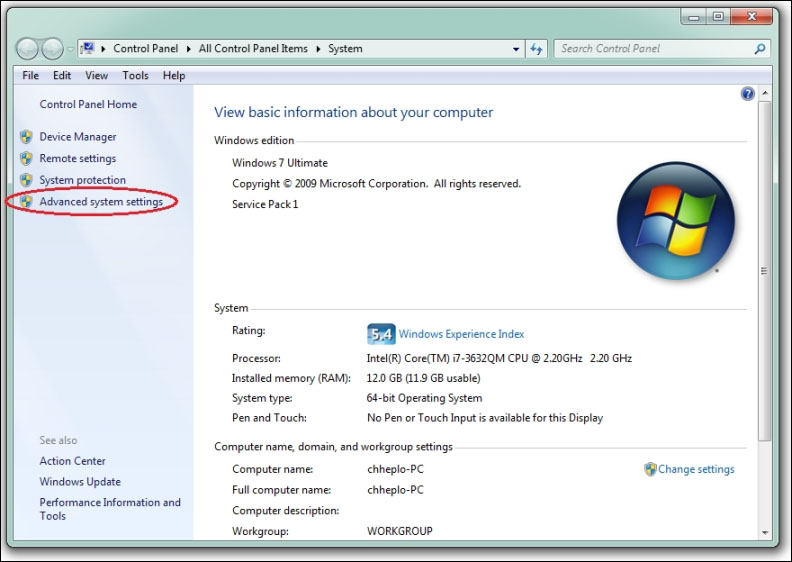The width and height of the screenshot is (792, 562).
Task: Open the address bar history dropdown
Action: 516,49
